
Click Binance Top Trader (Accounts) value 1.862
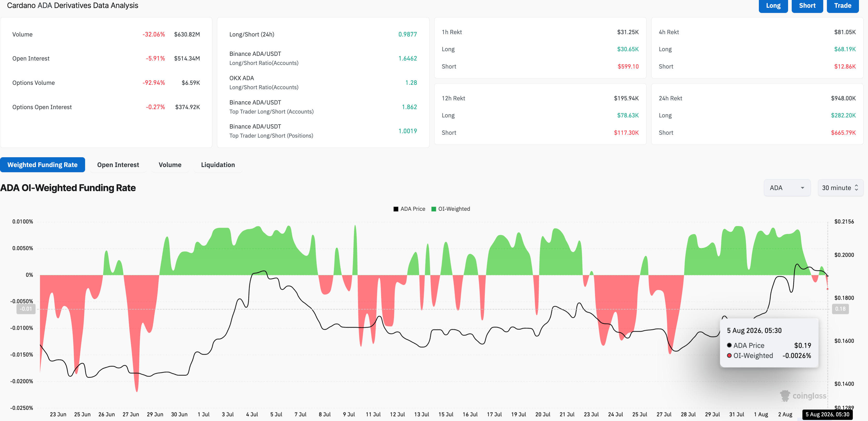409,107
